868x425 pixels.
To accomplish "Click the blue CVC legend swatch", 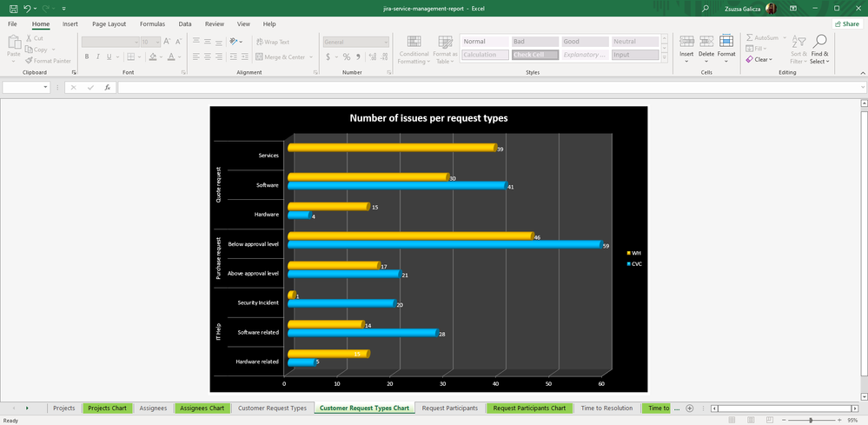I will [628, 264].
